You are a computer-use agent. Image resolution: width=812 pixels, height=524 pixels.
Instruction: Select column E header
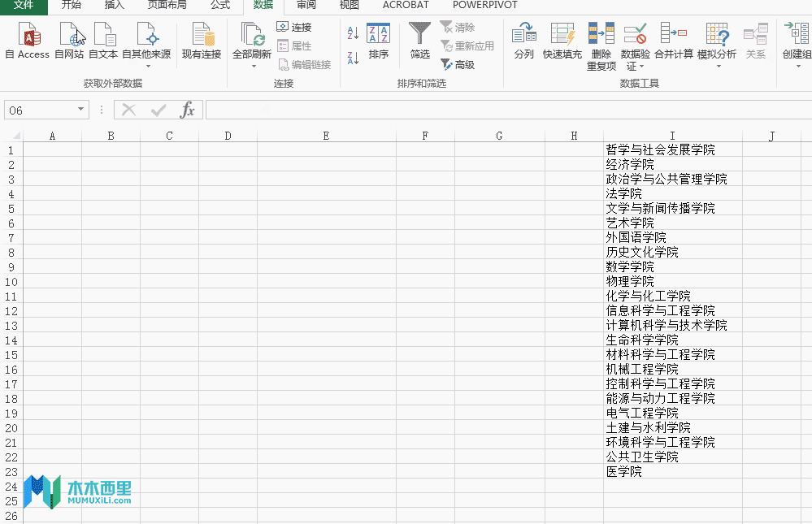(326, 136)
